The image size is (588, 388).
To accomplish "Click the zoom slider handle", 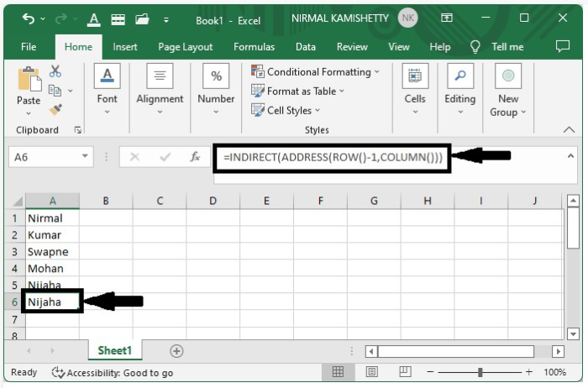I will 480,372.
